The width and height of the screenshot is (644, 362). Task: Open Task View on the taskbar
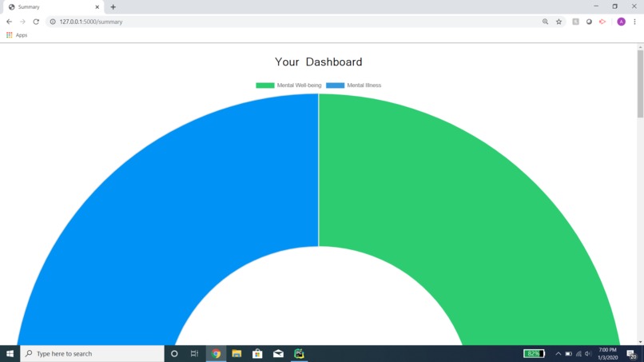pyautogui.click(x=195, y=353)
